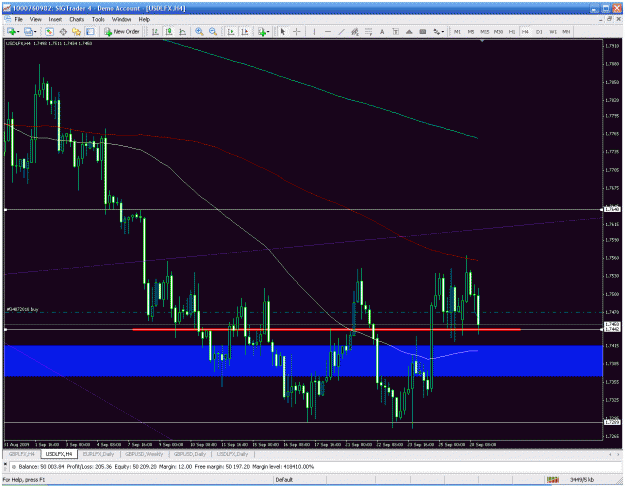Click the #94872016 buy order label
Screen dimensions: 625x486
pos(22,309)
